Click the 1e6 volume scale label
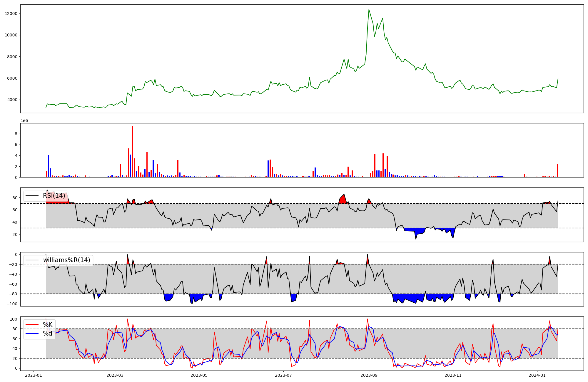The width and height of the screenshot is (588, 382). point(24,121)
